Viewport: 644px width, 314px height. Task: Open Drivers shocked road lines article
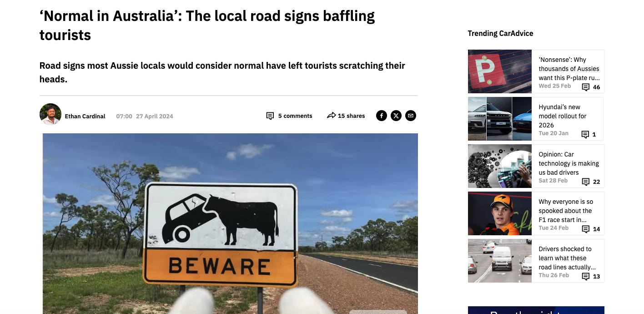point(567,258)
